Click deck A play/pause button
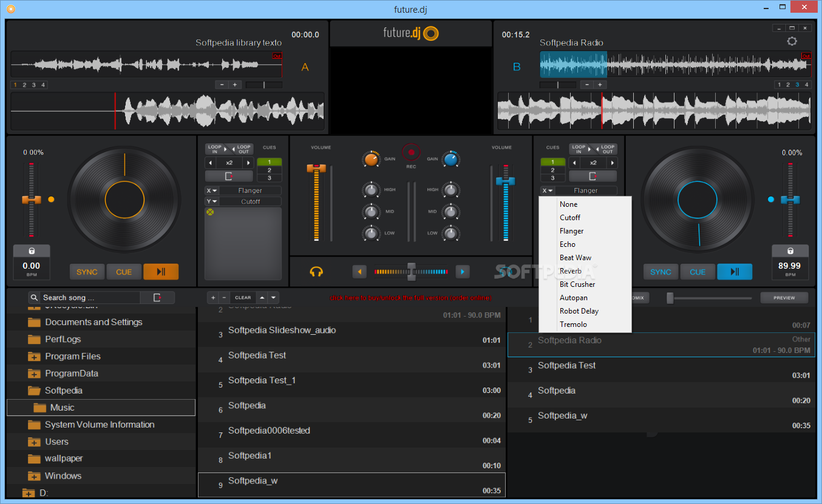822x504 pixels. coord(161,272)
